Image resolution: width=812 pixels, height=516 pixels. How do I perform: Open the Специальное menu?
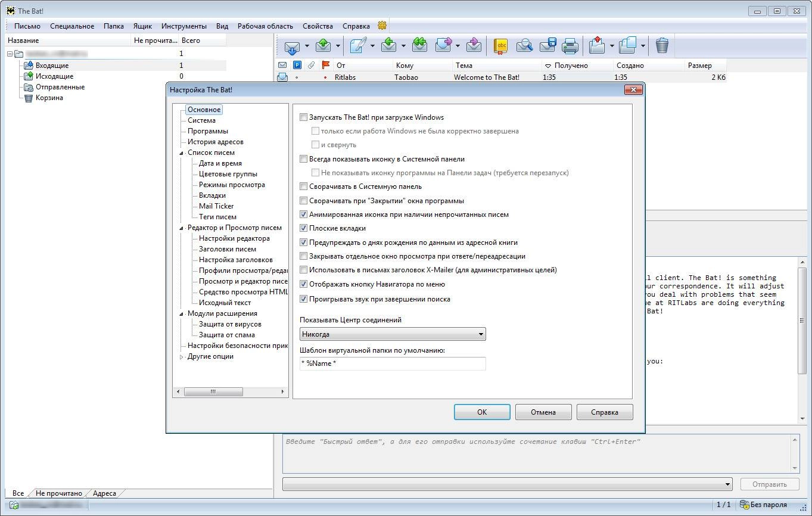(x=72, y=26)
